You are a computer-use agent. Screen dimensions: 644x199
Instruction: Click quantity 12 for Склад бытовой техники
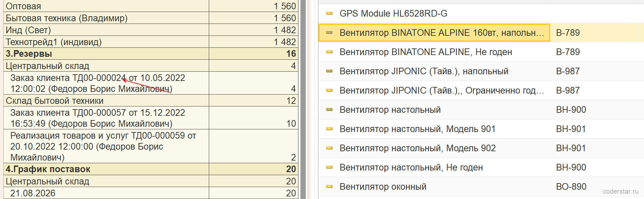291,101
